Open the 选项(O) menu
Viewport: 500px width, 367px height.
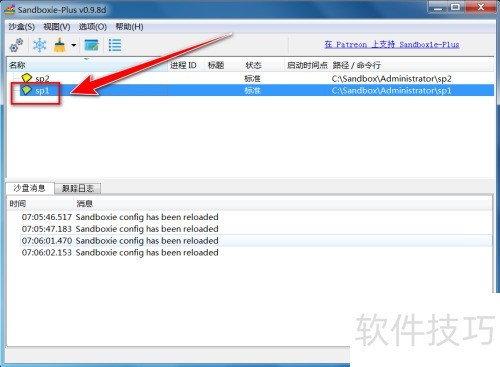coord(93,27)
